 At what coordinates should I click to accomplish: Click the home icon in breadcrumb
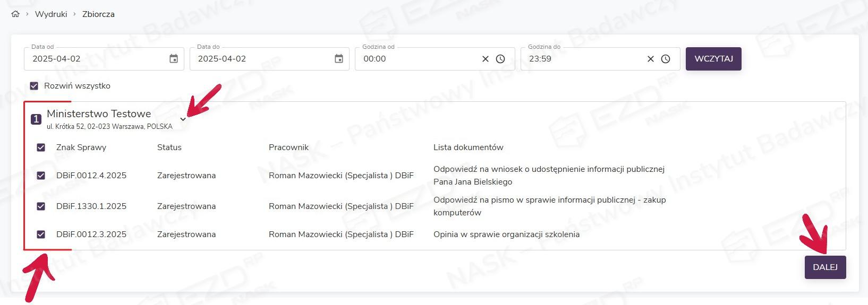[15, 14]
